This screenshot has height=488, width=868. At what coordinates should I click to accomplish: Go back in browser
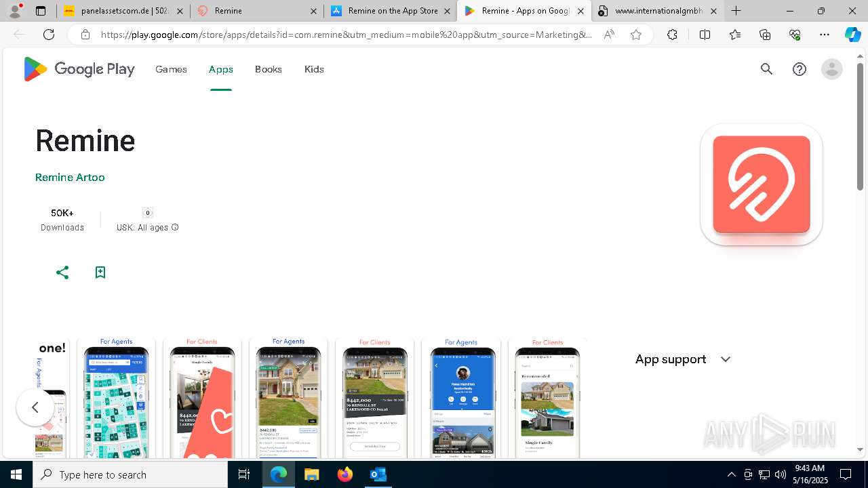[19, 35]
